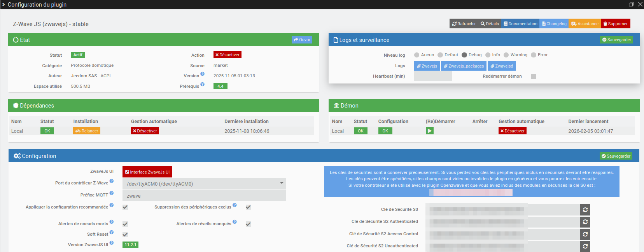Select the Debug log level
This screenshot has height=252, width=644.
coord(464,55)
